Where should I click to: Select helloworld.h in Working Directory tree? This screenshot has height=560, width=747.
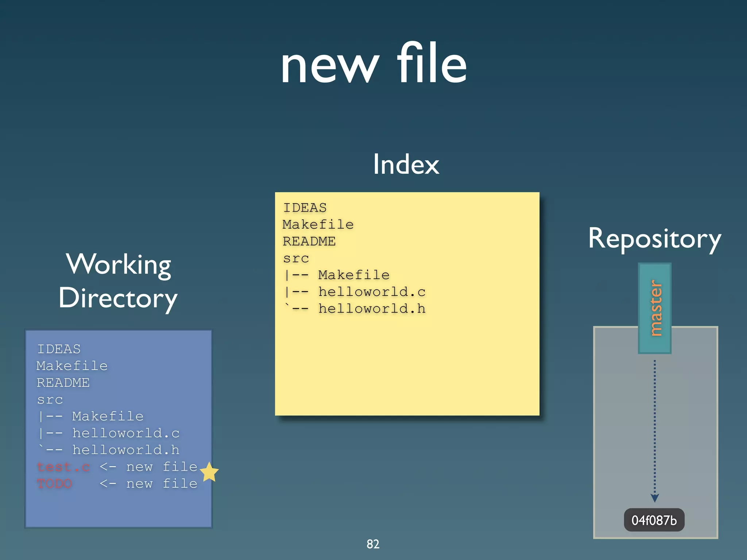coord(126,450)
